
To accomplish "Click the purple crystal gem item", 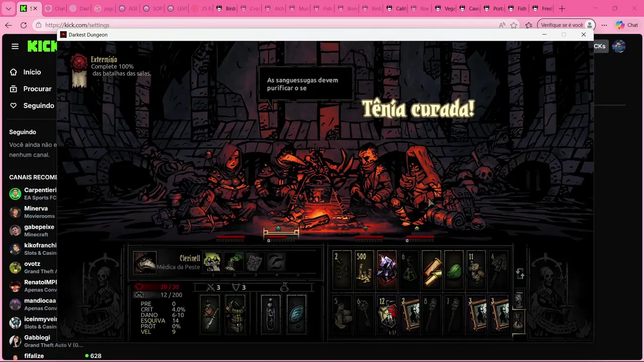I will [387, 270].
